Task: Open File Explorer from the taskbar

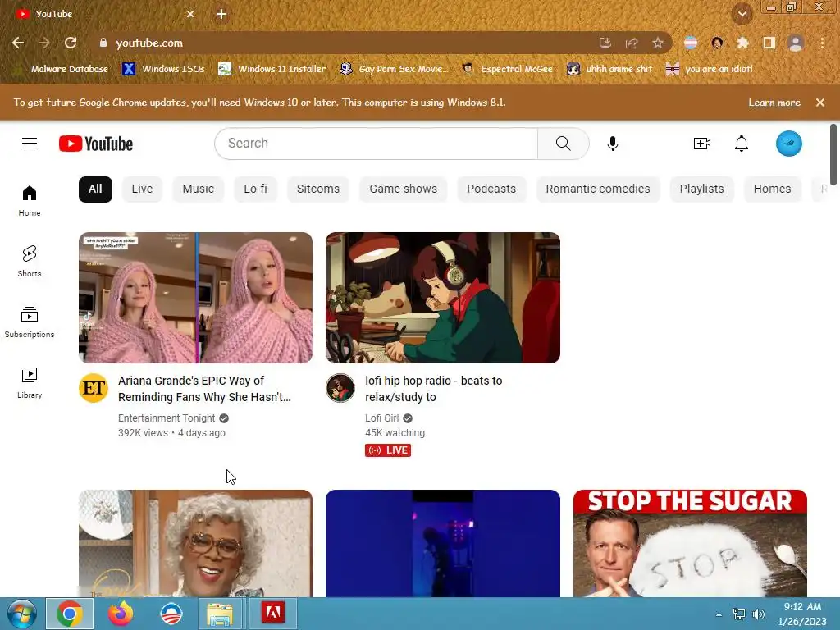Action: pos(220,614)
